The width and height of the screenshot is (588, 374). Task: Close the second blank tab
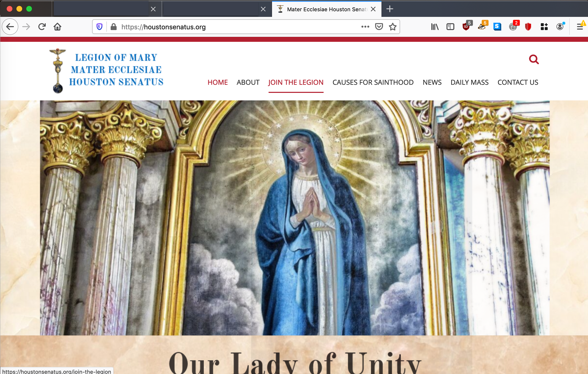pyautogui.click(x=263, y=9)
